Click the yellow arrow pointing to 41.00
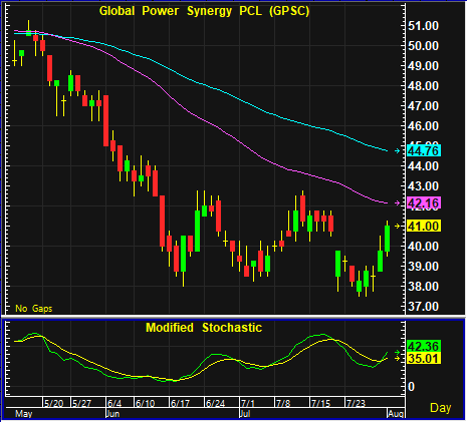 tap(397, 226)
